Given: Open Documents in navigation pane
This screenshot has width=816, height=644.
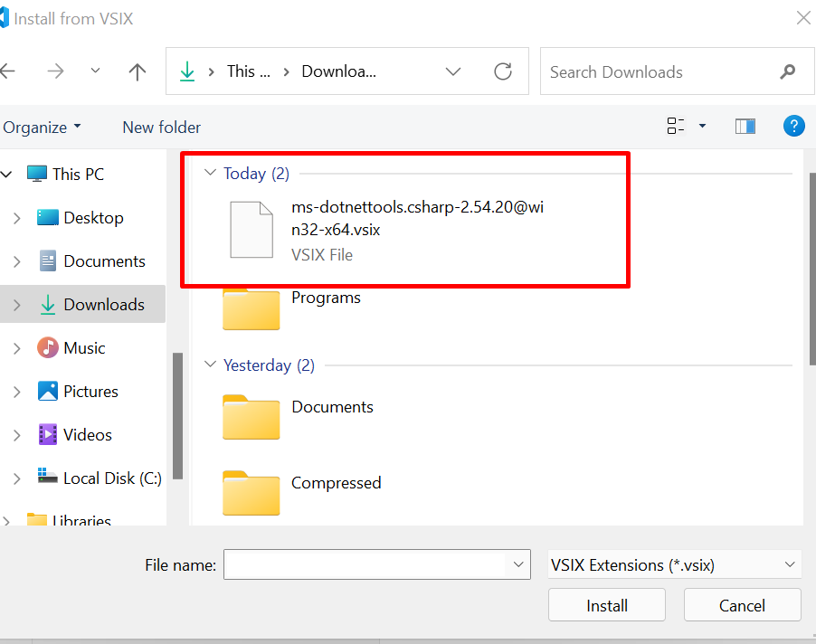Looking at the screenshot, I should pos(104,261).
